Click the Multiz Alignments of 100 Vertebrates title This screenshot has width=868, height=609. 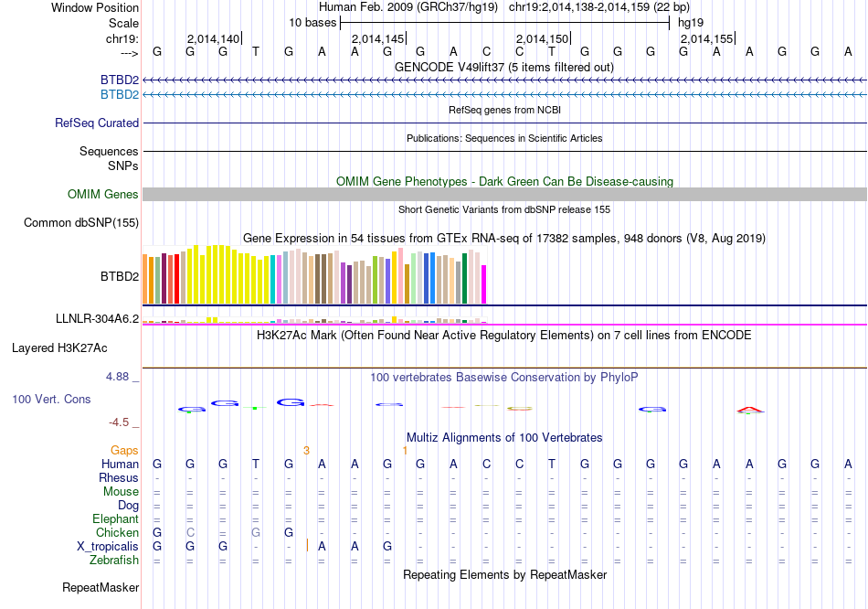click(504, 437)
